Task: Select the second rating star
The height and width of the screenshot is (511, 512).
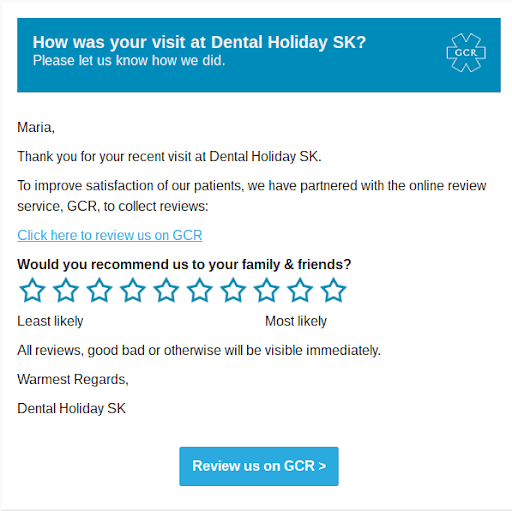Action: click(66, 290)
